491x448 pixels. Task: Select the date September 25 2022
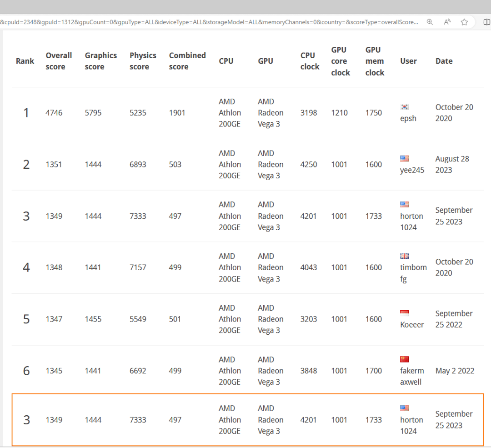454,319
